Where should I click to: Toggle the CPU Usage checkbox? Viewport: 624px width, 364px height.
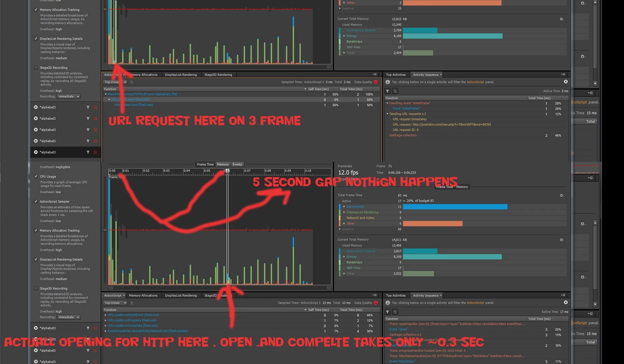(36, 176)
